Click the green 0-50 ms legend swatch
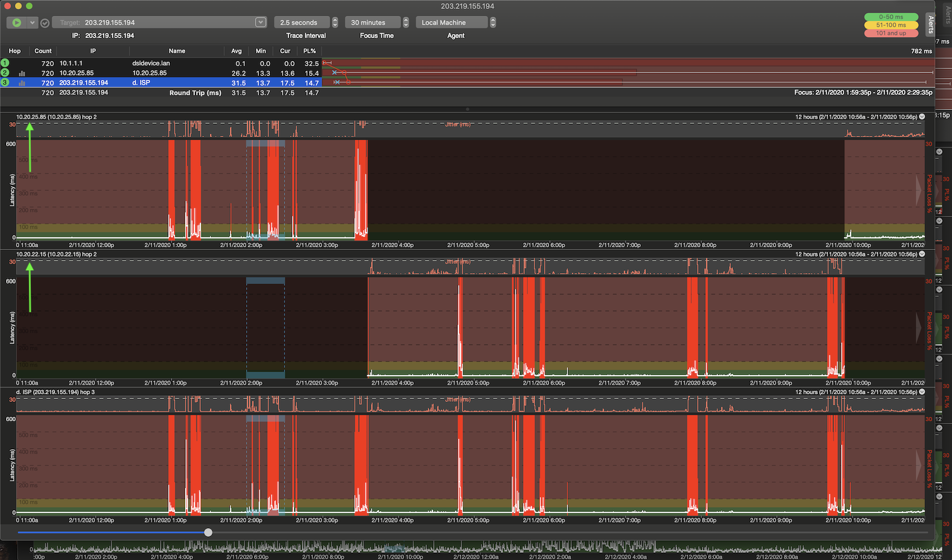This screenshot has width=952, height=560. coord(891,17)
